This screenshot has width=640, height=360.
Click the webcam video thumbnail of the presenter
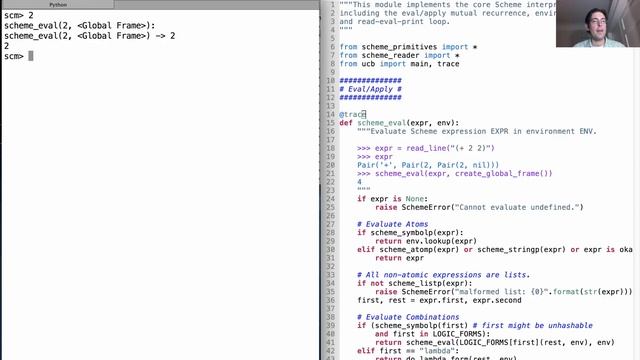pyautogui.click(x=598, y=23)
